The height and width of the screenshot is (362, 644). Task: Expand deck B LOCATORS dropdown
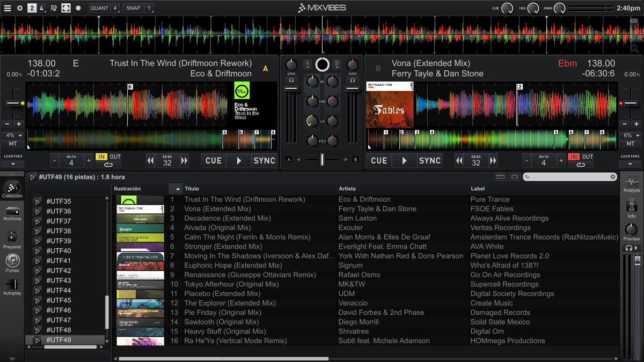(630, 164)
